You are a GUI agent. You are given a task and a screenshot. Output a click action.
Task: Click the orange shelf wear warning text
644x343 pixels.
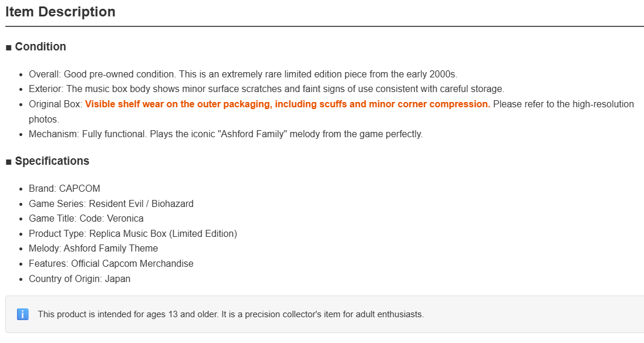(288, 104)
